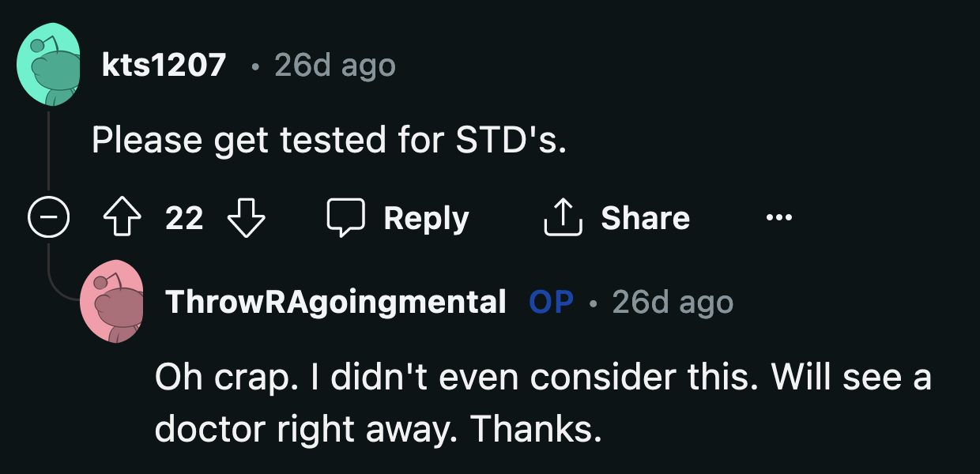Click the 26d ago timestamp on kts1207's comment
Image resolution: width=980 pixels, height=474 pixels.
334,66
